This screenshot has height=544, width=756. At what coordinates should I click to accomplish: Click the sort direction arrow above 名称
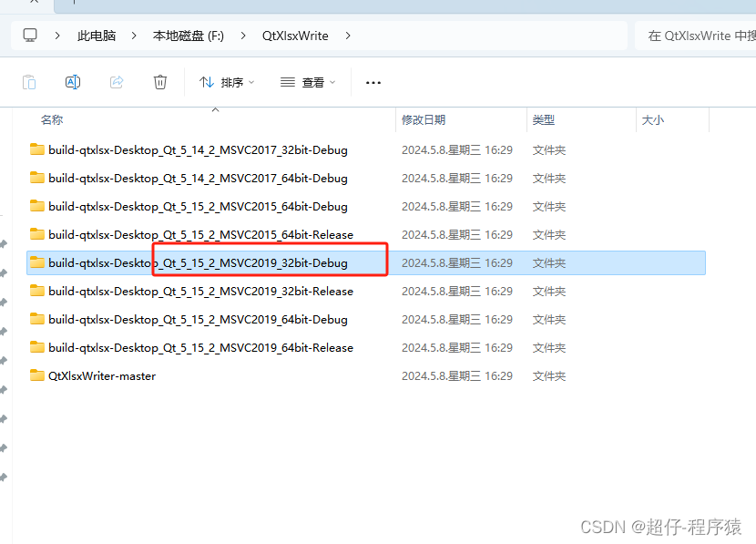coord(215,108)
